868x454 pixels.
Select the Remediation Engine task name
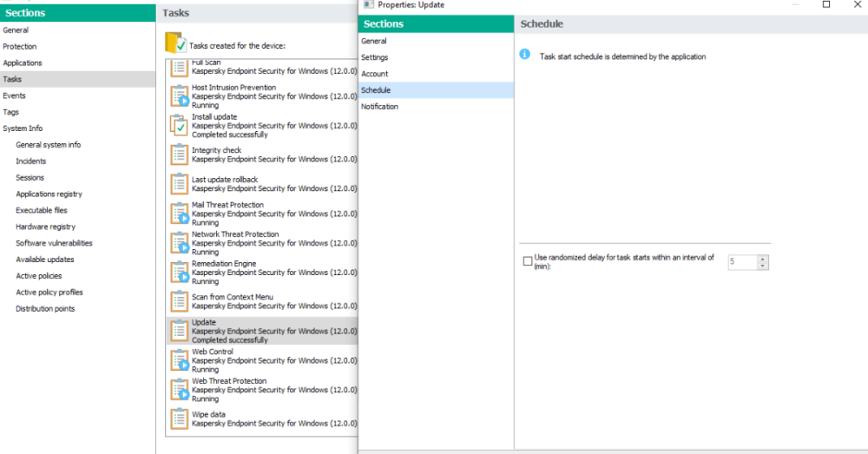point(224,264)
